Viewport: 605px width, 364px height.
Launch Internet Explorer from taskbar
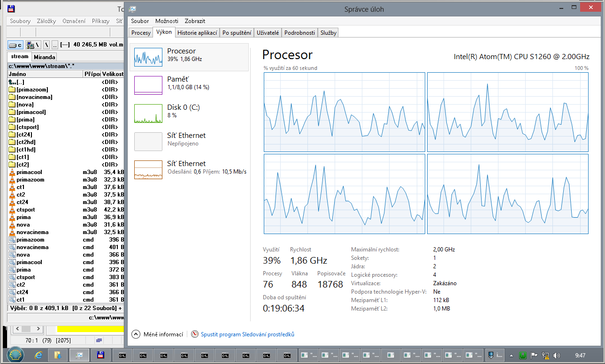tap(38, 355)
